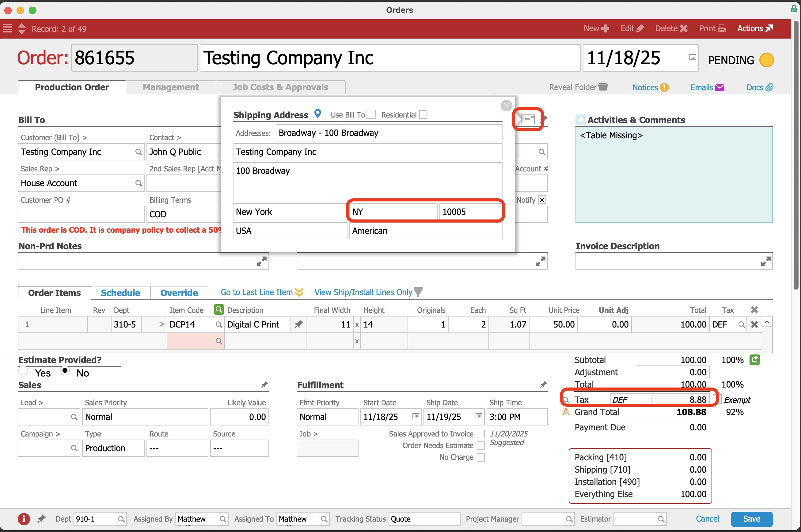This screenshot has height=532, width=801.
Task: Select Yes for Estimate Provided
Action: (23, 371)
